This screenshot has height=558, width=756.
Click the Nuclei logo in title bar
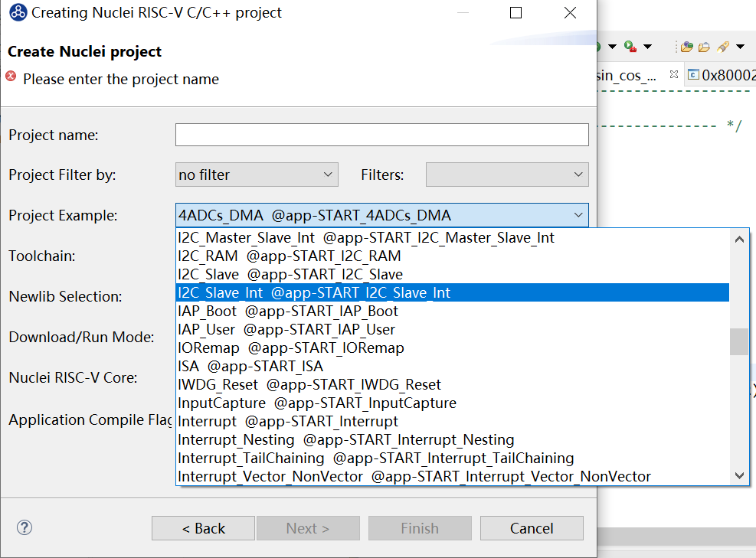click(18, 13)
